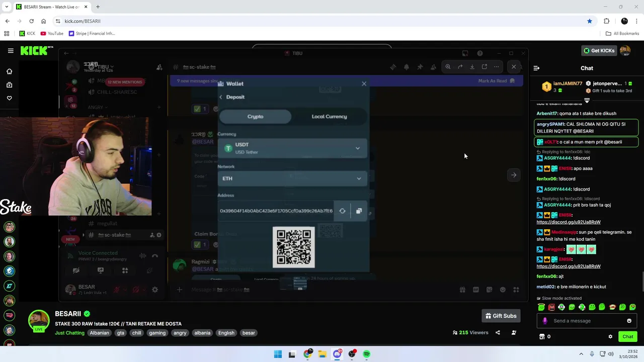Toggle Discord voice noise suppression icon
Screen dimensions: 644x362
tap(143, 256)
